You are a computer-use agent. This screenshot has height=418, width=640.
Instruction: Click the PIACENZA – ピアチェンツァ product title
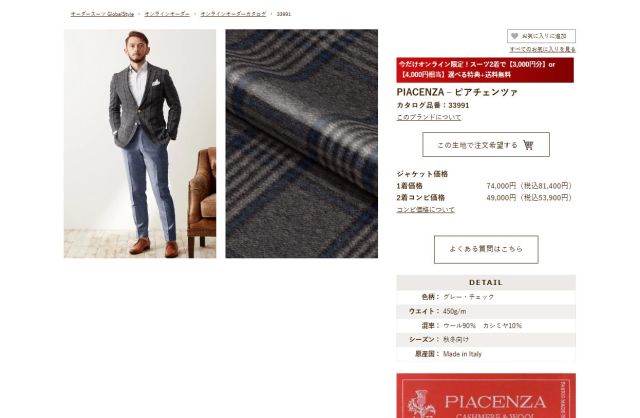coord(457,92)
